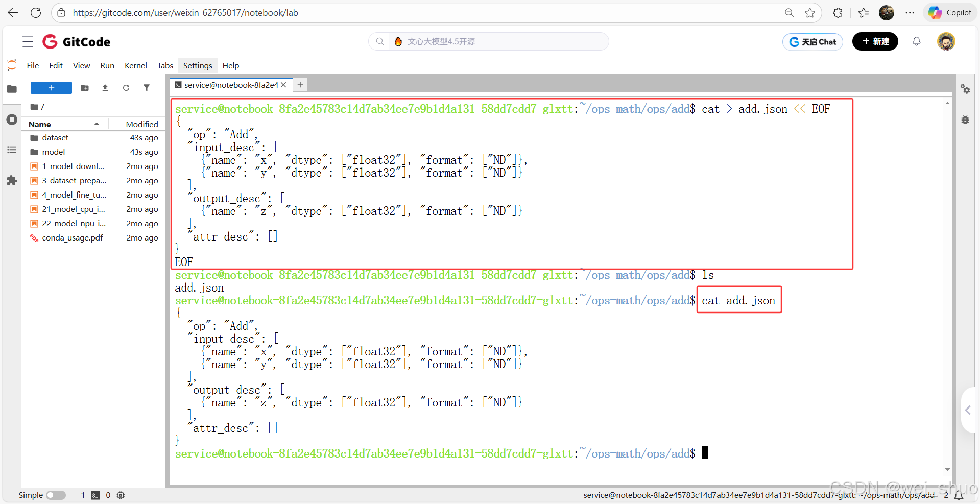
Task: Go back to the previous browser page
Action: point(13,13)
